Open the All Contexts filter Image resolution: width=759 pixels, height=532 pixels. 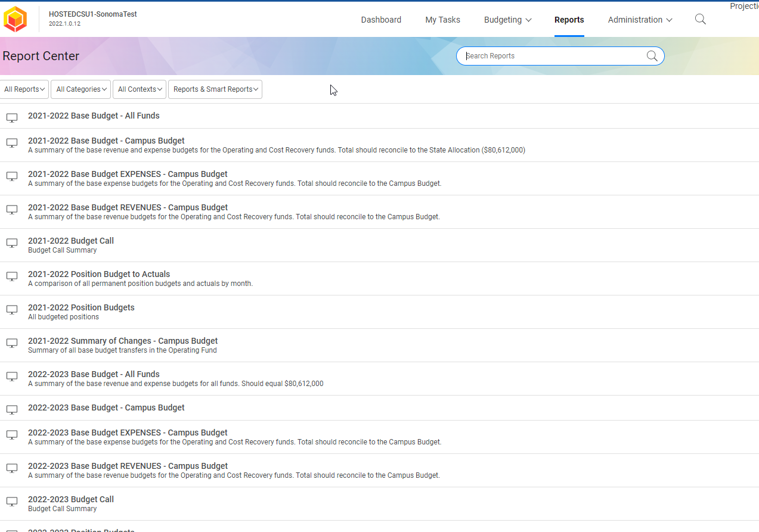[x=139, y=89]
